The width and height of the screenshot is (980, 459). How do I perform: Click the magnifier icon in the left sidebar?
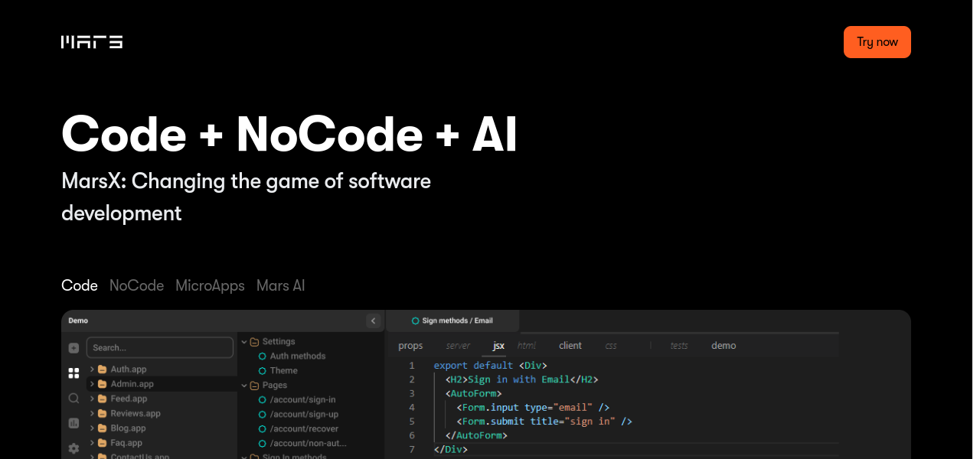73,399
